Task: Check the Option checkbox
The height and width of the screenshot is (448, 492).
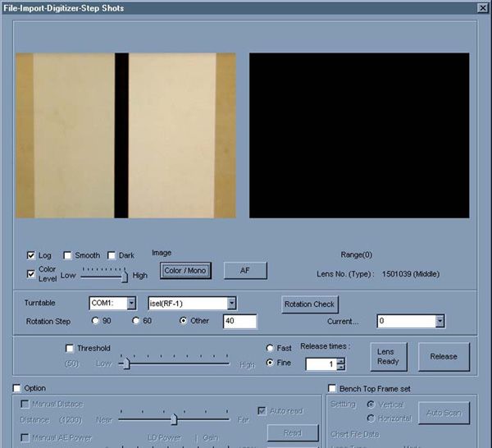Action: [17, 388]
